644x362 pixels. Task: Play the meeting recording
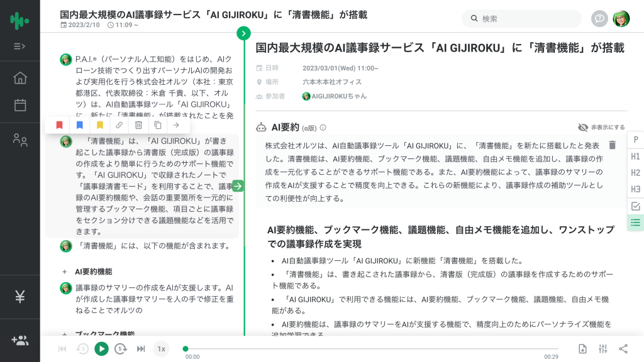(x=101, y=349)
